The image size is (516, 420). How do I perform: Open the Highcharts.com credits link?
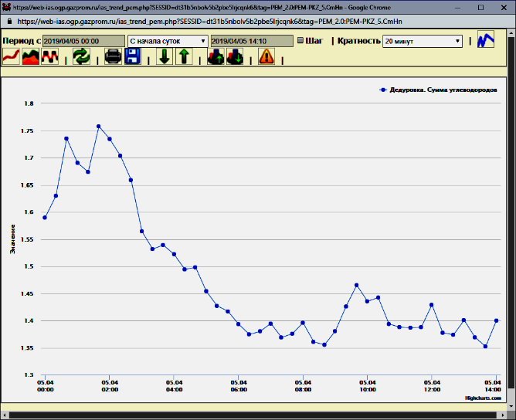483,398
